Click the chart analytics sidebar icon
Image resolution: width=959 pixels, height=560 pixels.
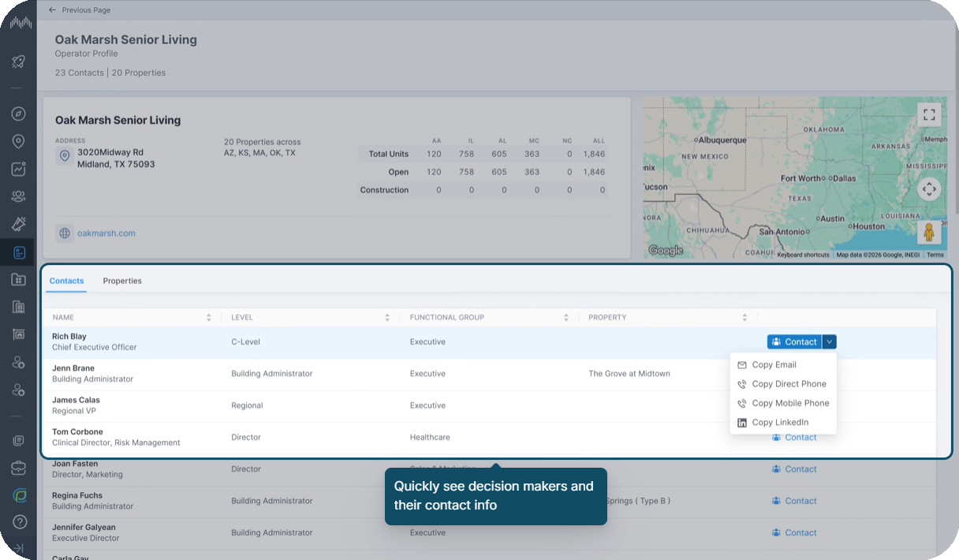18,169
